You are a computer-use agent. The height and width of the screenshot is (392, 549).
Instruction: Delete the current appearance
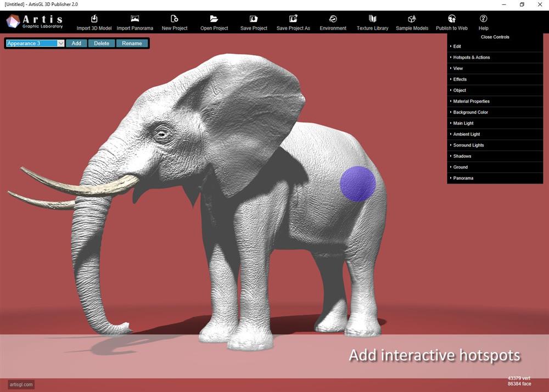click(102, 43)
